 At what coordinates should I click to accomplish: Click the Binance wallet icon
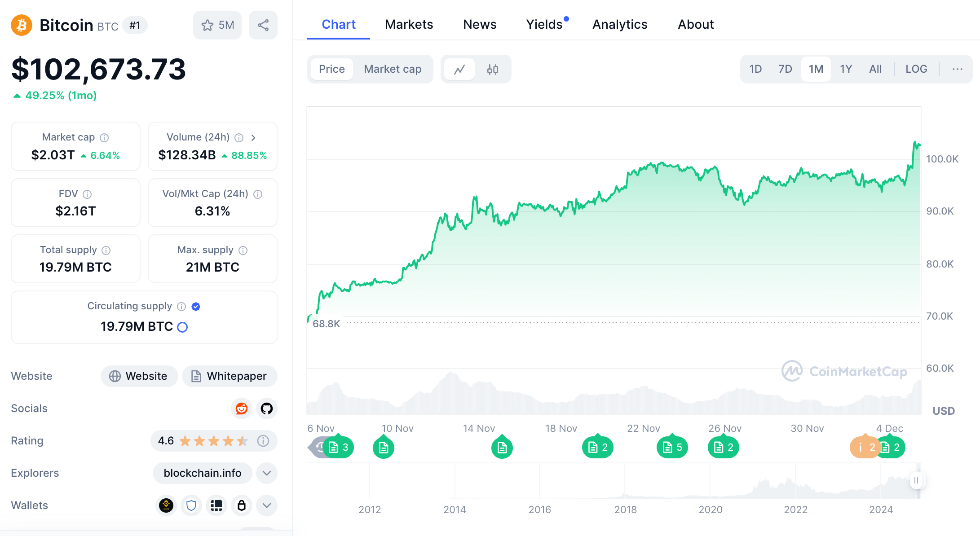click(x=166, y=505)
